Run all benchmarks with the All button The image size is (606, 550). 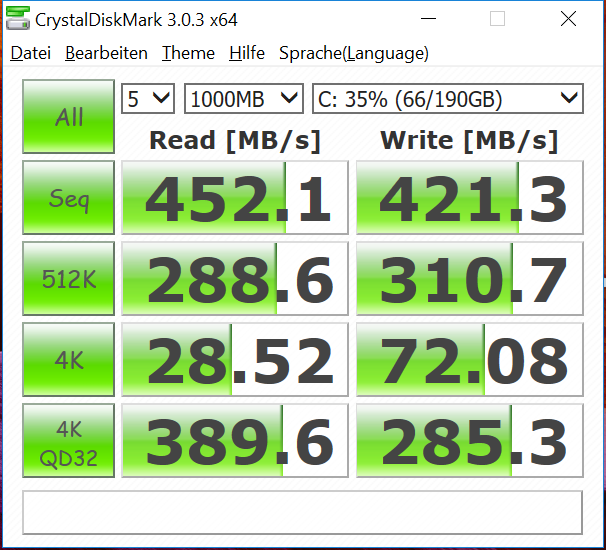pyautogui.click(x=68, y=116)
